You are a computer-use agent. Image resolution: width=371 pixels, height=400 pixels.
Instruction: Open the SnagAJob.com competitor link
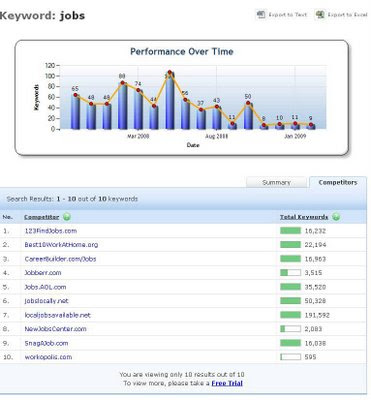(x=46, y=343)
